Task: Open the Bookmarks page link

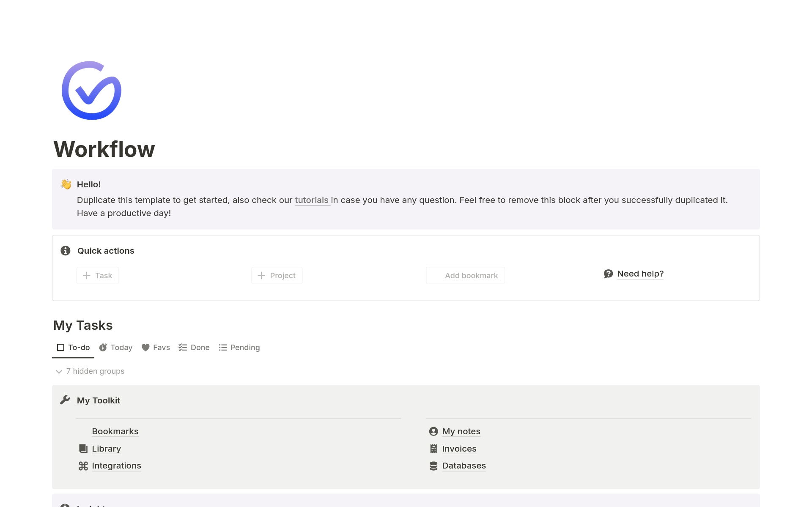Action: tap(115, 431)
